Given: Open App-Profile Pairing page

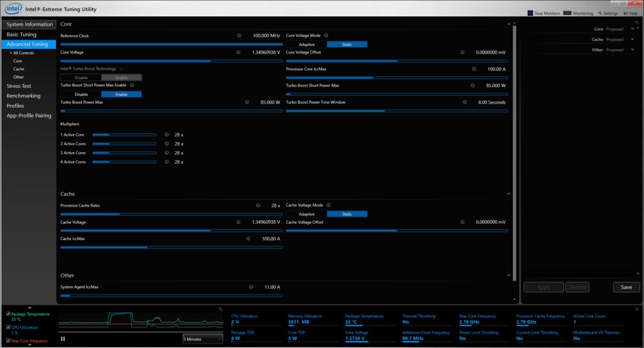Looking at the screenshot, I should pos(29,116).
